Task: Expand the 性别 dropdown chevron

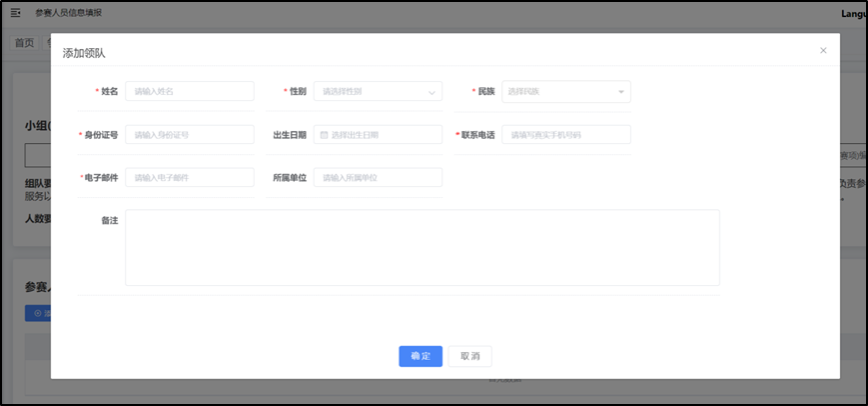Action: click(432, 92)
